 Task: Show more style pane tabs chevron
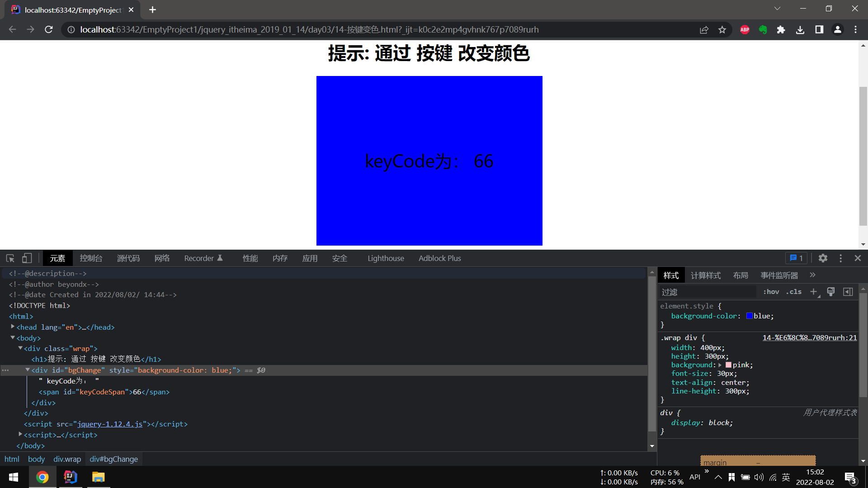(x=812, y=275)
